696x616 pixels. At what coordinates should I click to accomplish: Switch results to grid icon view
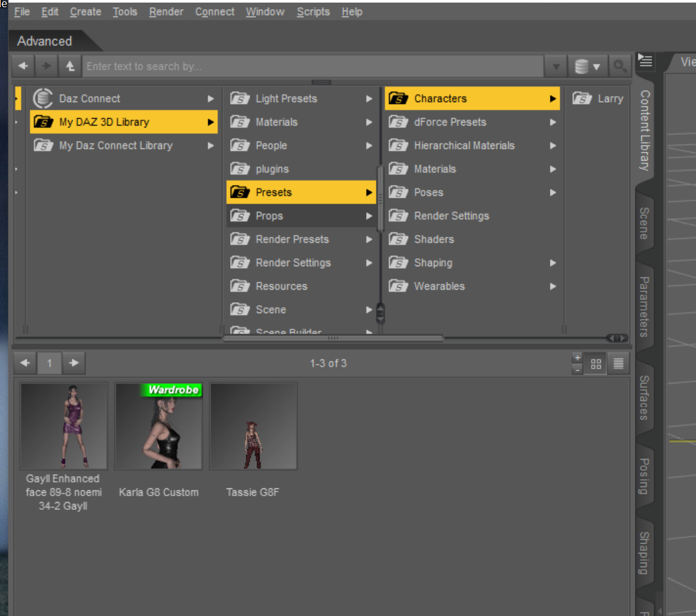[596, 363]
